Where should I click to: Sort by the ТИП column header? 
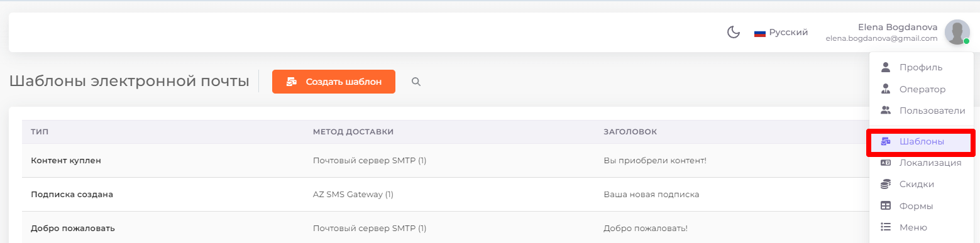pyautogui.click(x=40, y=132)
